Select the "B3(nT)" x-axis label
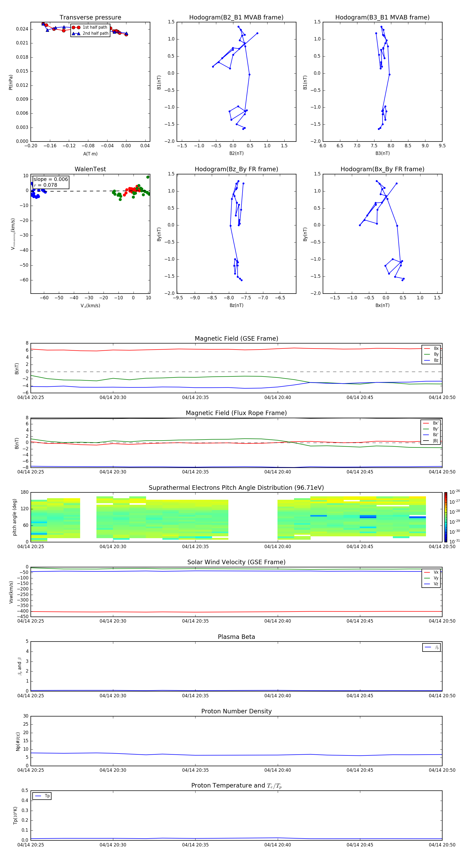 pyautogui.click(x=382, y=153)
